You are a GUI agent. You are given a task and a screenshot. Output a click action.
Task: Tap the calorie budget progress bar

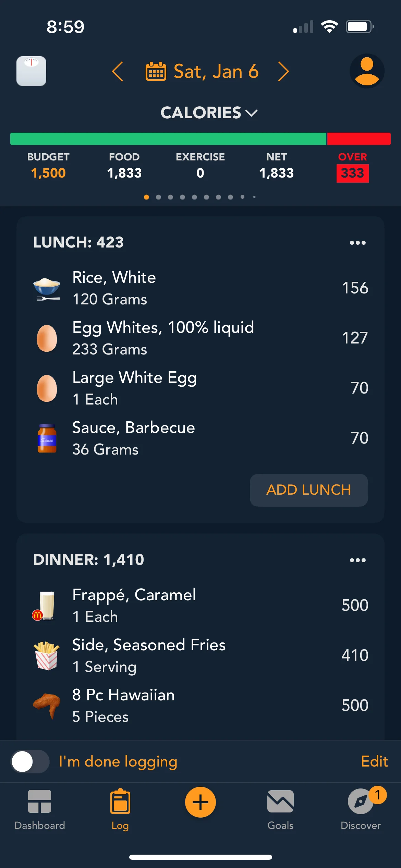200,139
